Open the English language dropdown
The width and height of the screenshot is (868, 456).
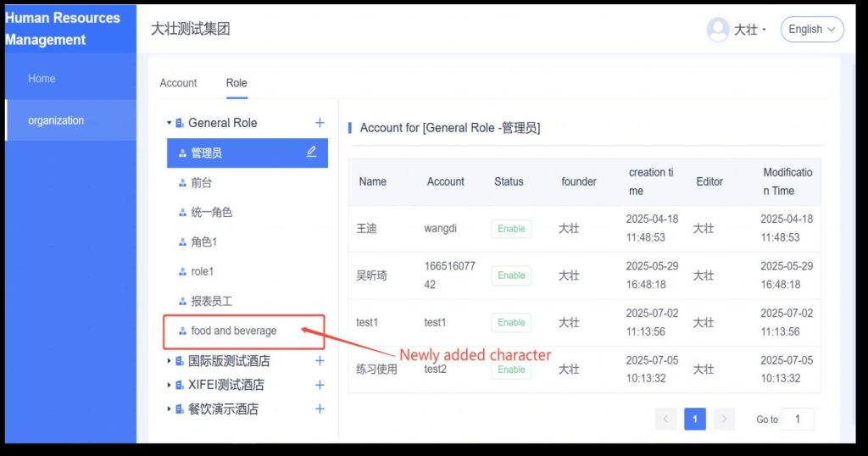pos(811,30)
